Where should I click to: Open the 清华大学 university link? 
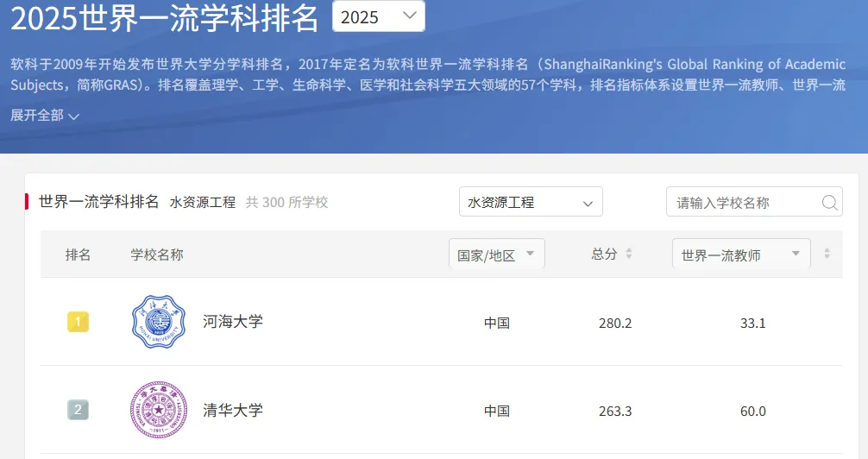[x=233, y=411]
